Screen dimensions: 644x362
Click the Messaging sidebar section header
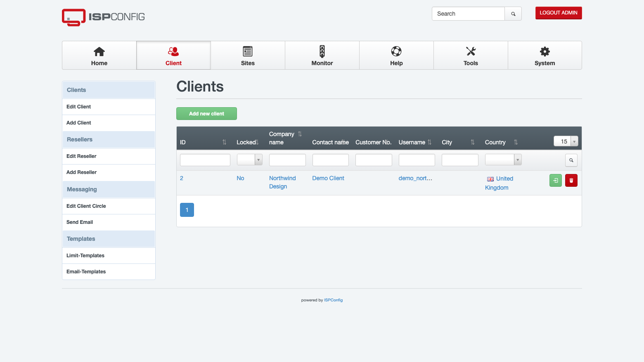tap(109, 189)
